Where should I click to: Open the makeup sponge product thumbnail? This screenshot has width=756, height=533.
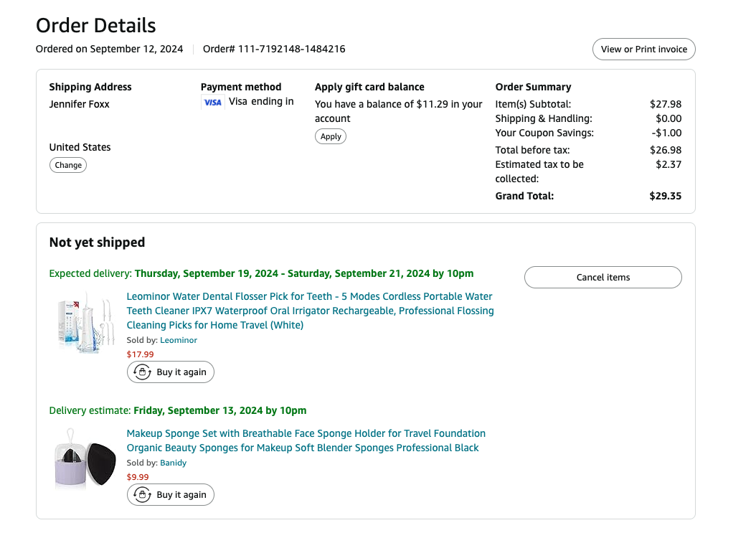86,458
